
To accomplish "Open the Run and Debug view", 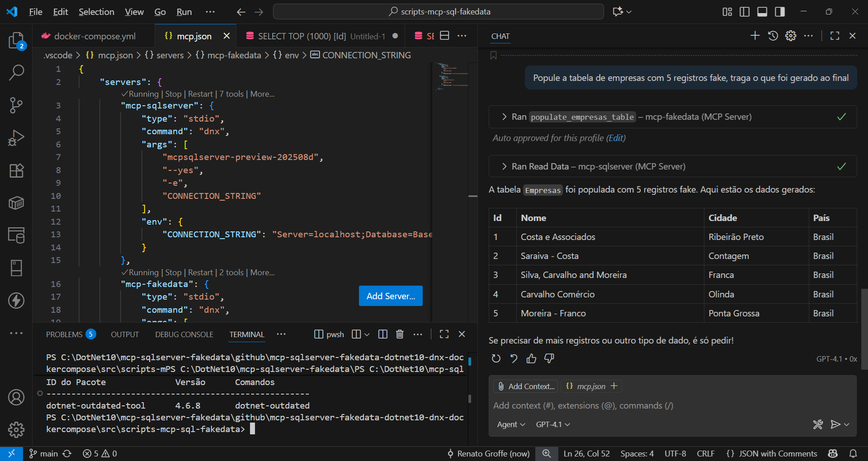I will pyautogui.click(x=16, y=138).
